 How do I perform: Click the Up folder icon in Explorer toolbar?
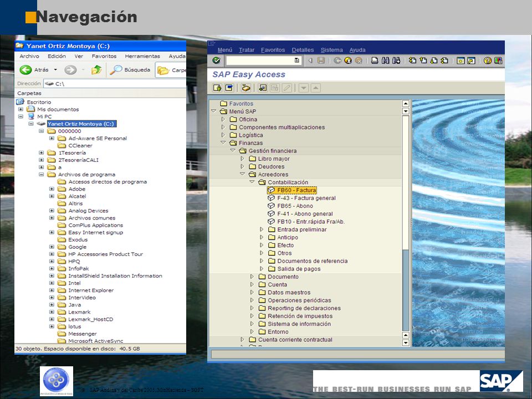point(96,70)
